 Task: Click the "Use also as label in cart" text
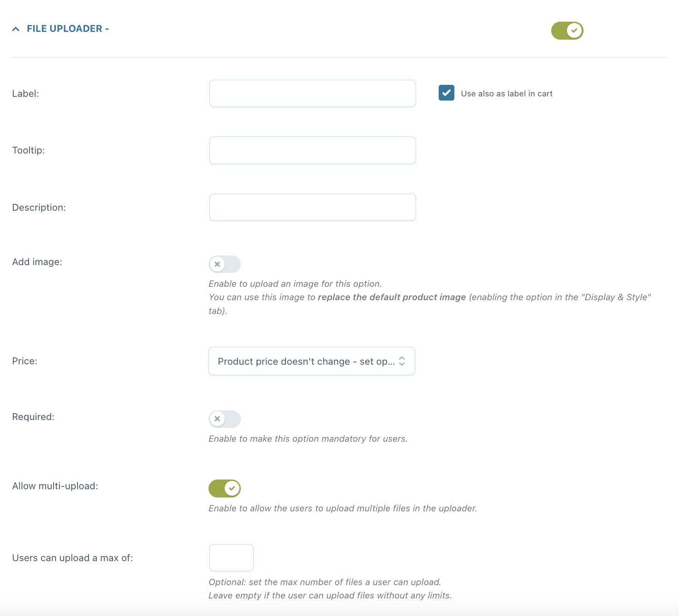point(506,94)
